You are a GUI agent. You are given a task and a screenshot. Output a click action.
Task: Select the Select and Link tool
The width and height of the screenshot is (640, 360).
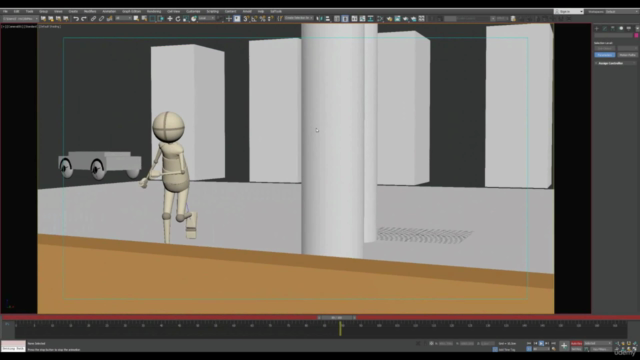(x=93, y=19)
